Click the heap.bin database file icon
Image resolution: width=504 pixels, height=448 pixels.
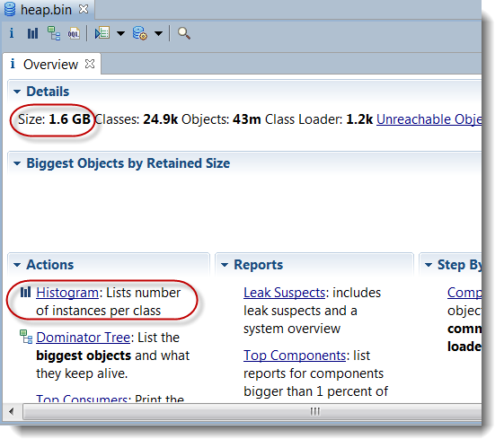[10, 9]
